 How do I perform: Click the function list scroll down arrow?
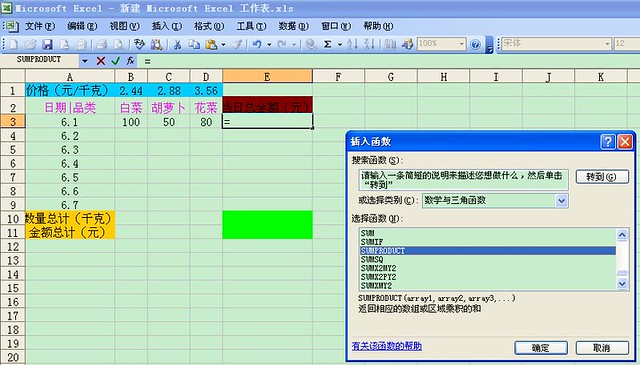(622, 283)
